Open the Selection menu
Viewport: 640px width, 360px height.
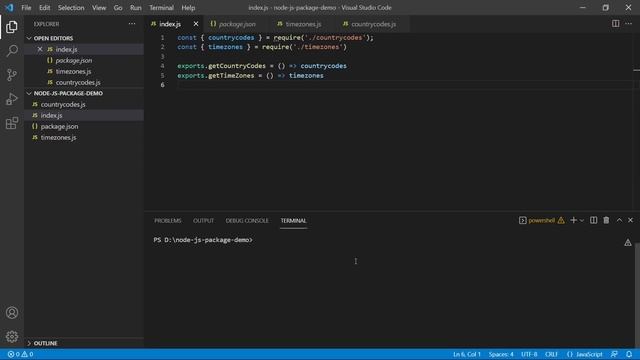point(71,7)
